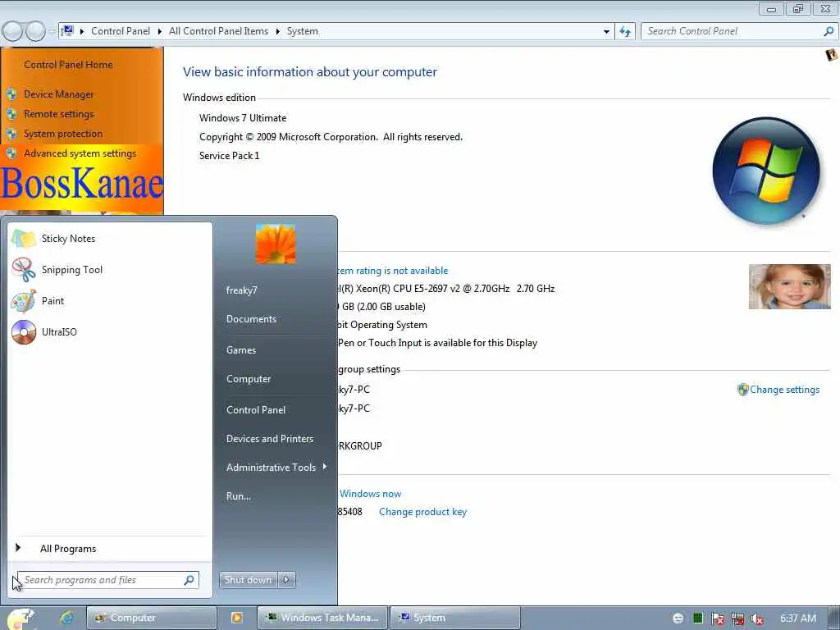This screenshot has width=840, height=630.
Task: Click the muted volume tray icon
Action: (757, 619)
